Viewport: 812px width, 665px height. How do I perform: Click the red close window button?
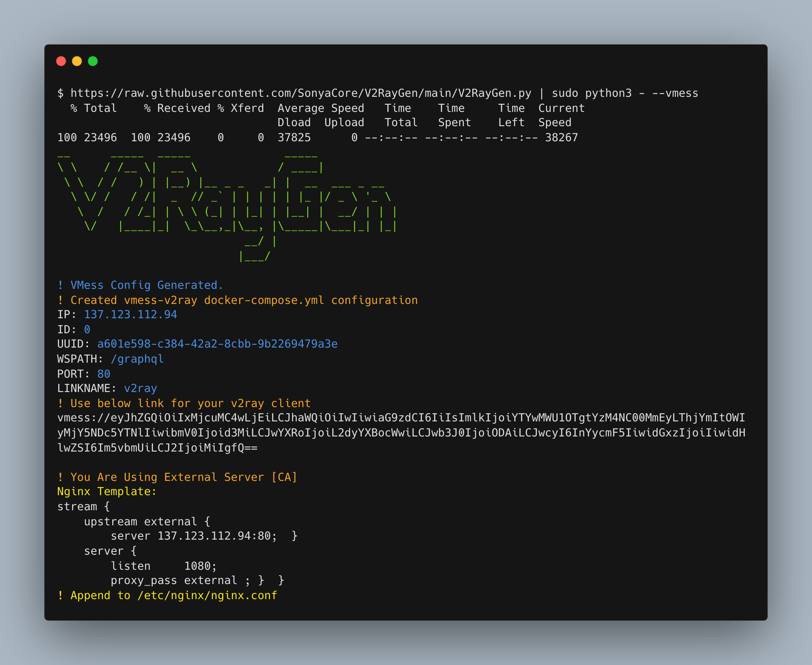coord(61,61)
